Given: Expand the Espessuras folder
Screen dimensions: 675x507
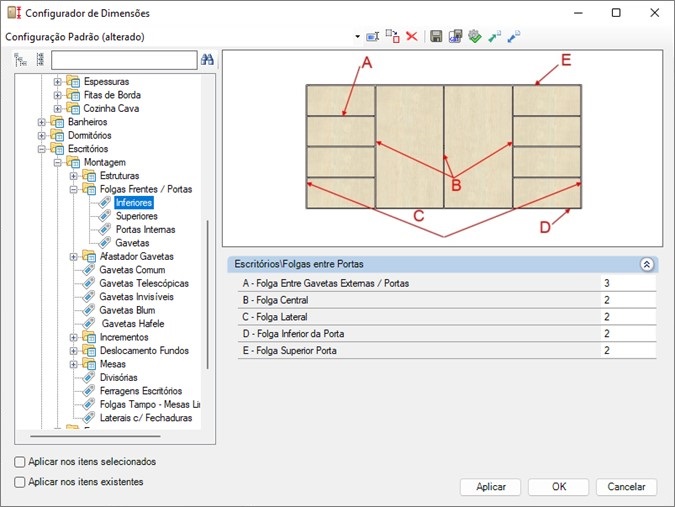Looking at the screenshot, I should point(57,81).
